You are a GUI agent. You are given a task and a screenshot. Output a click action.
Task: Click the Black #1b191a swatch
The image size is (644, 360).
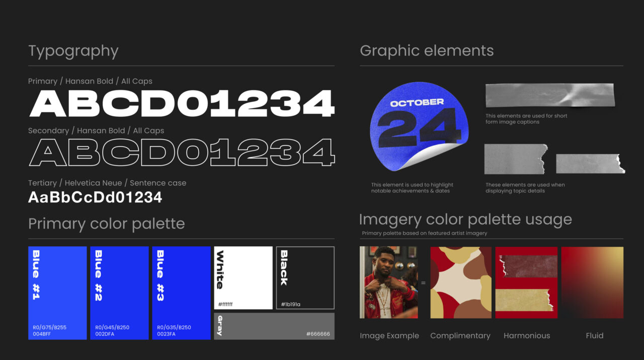(305, 277)
